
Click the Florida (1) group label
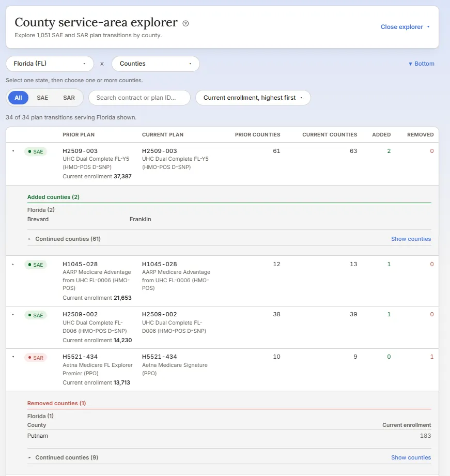(40, 416)
